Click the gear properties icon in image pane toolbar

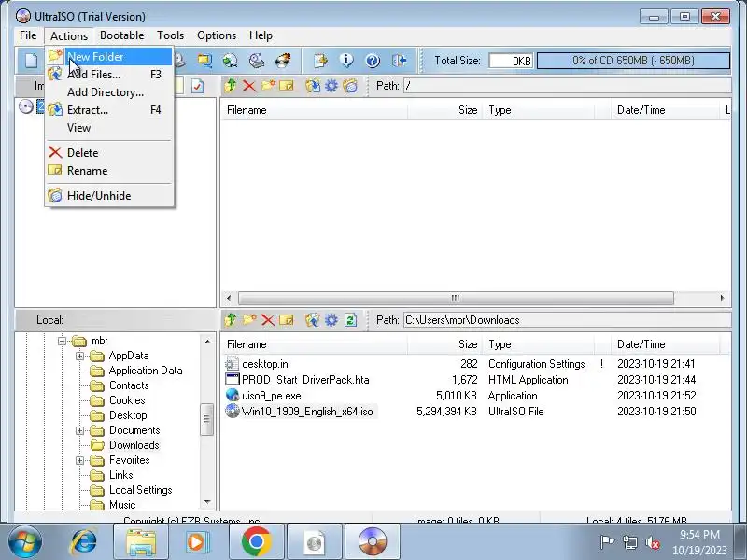point(331,86)
